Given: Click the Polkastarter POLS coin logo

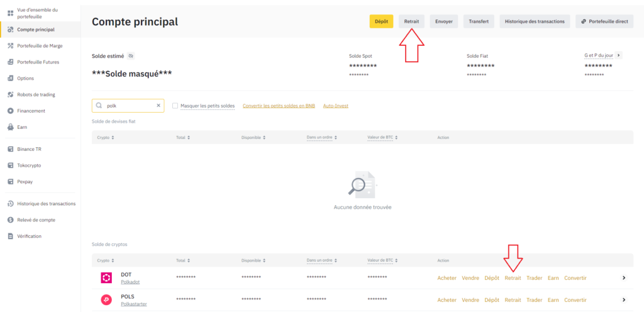Looking at the screenshot, I should pos(106,299).
